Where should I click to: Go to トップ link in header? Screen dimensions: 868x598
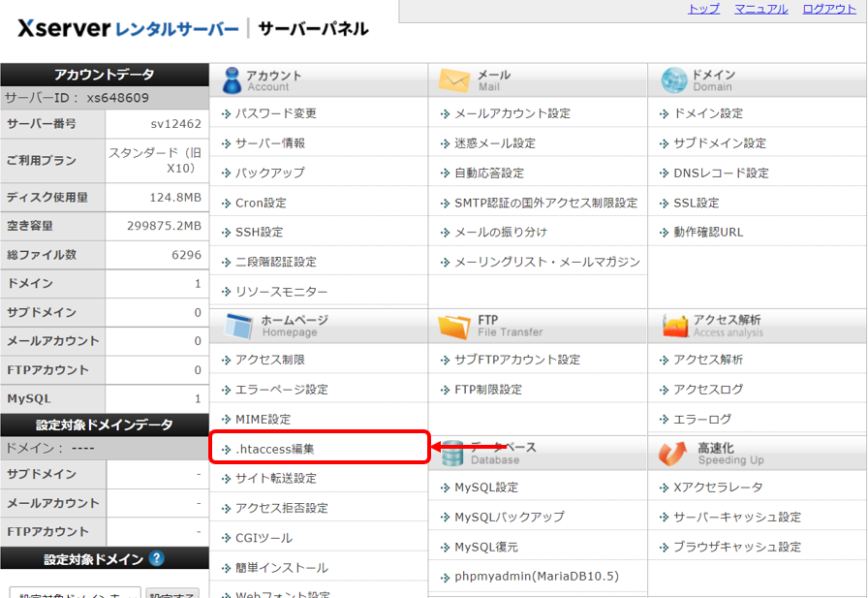[x=703, y=9]
